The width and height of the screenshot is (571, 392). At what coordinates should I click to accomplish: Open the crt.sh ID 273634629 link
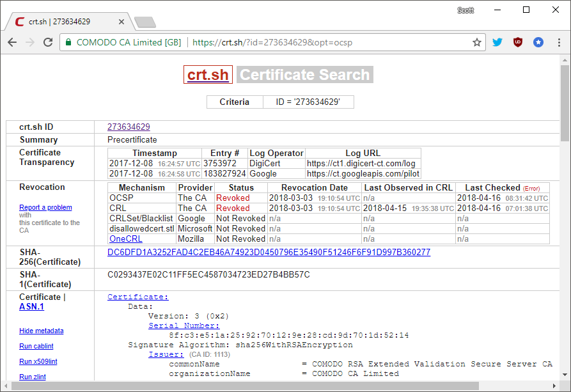(129, 127)
